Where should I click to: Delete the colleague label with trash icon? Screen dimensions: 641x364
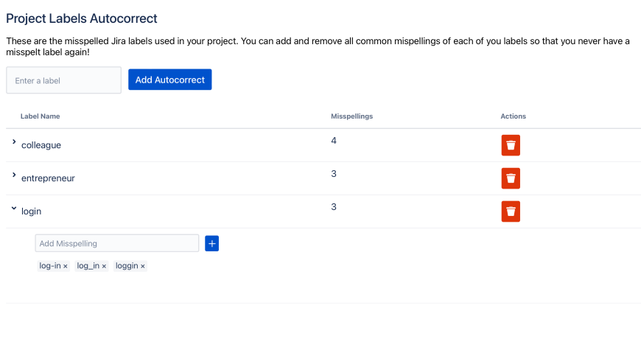[511, 145]
